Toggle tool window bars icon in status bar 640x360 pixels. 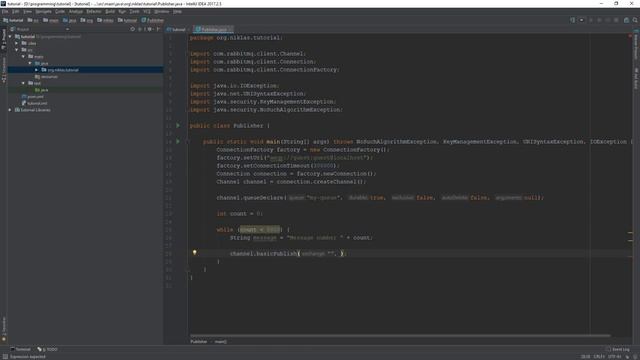coord(5,357)
